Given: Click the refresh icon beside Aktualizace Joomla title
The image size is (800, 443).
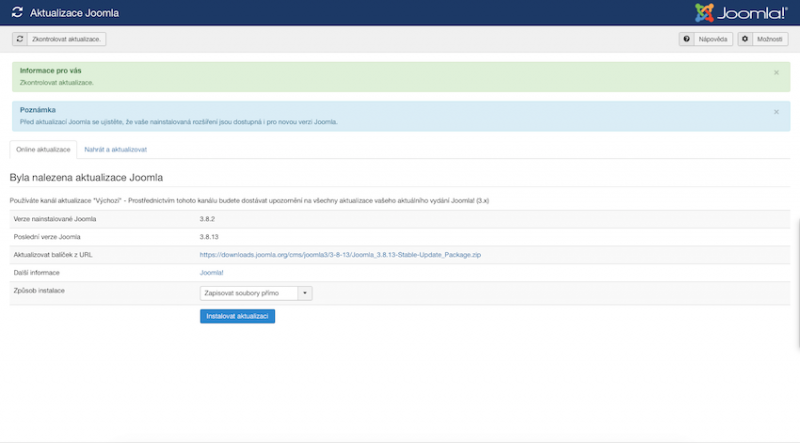Looking at the screenshot, I should [17, 12].
